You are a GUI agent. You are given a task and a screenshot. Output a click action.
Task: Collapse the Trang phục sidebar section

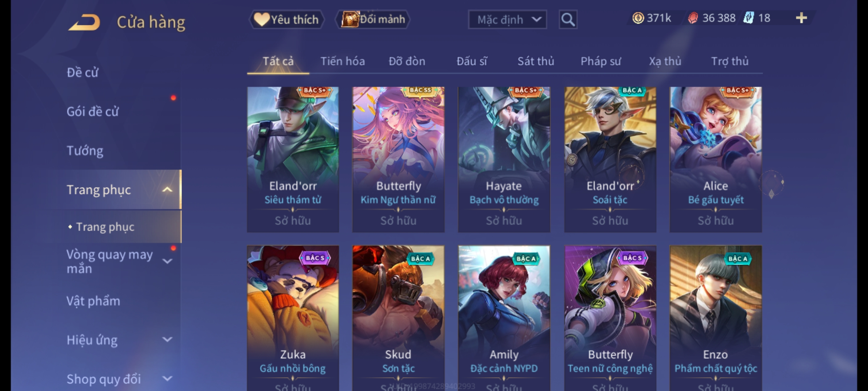coord(167,189)
